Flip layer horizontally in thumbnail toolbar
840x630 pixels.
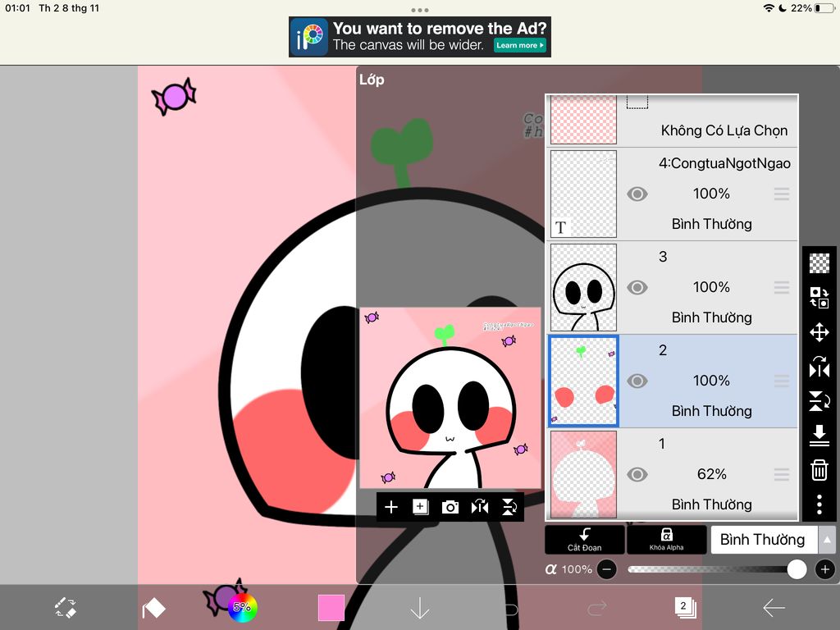click(x=479, y=507)
